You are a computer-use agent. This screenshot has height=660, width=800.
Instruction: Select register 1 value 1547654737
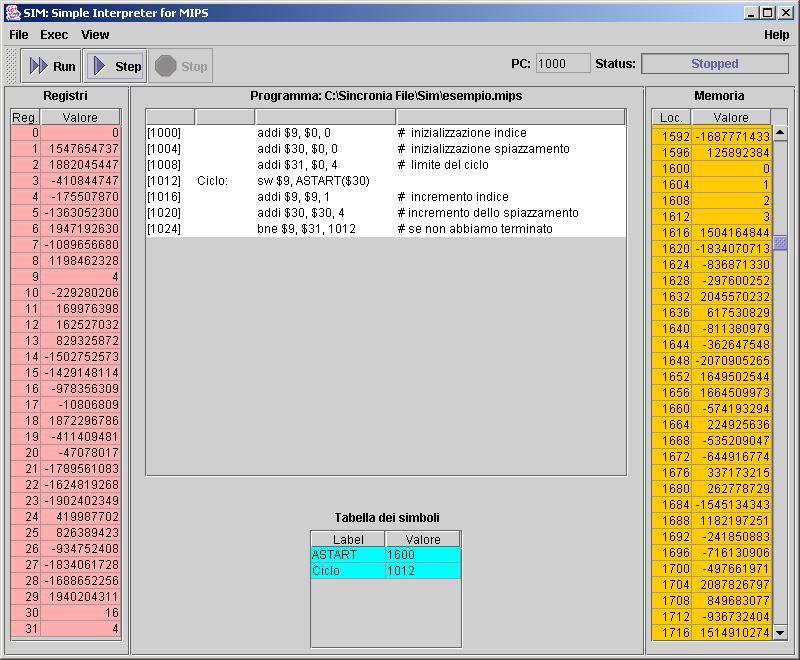pyautogui.click(x=81, y=149)
